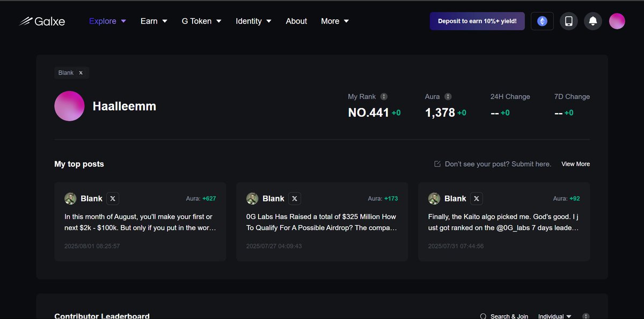Expand the Earn menu

tap(154, 21)
